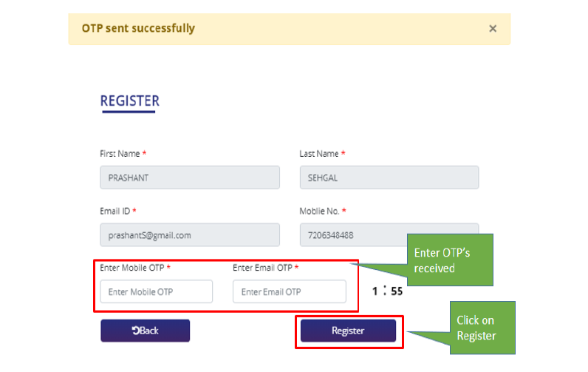The height and width of the screenshot is (372, 588).
Task: Click the 1:55 OTP countdown timer
Action: (x=387, y=291)
